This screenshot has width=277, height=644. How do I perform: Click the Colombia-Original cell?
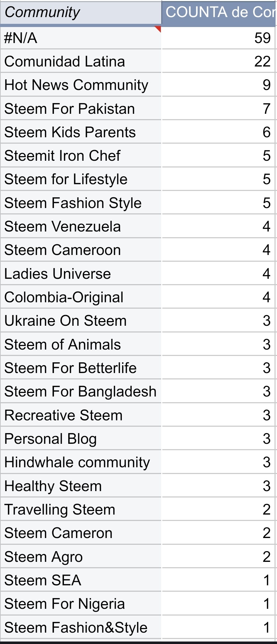tap(81, 297)
